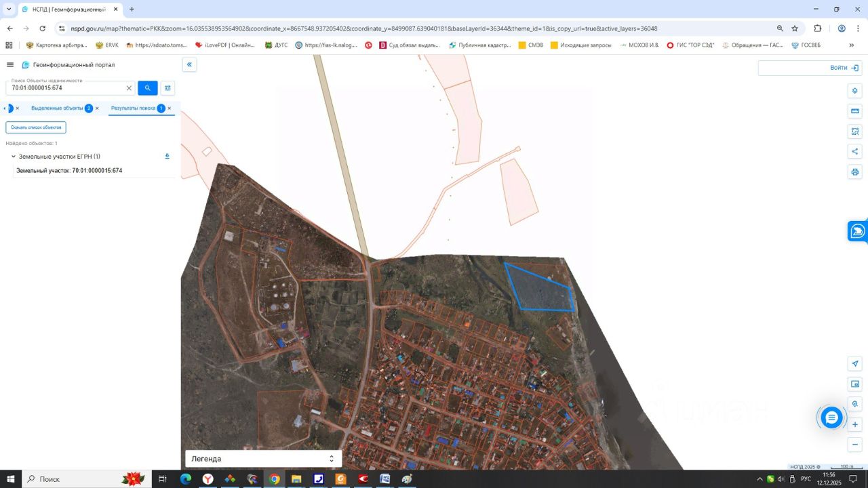
Task: Open the browser extensions menu
Action: (817, 28)
